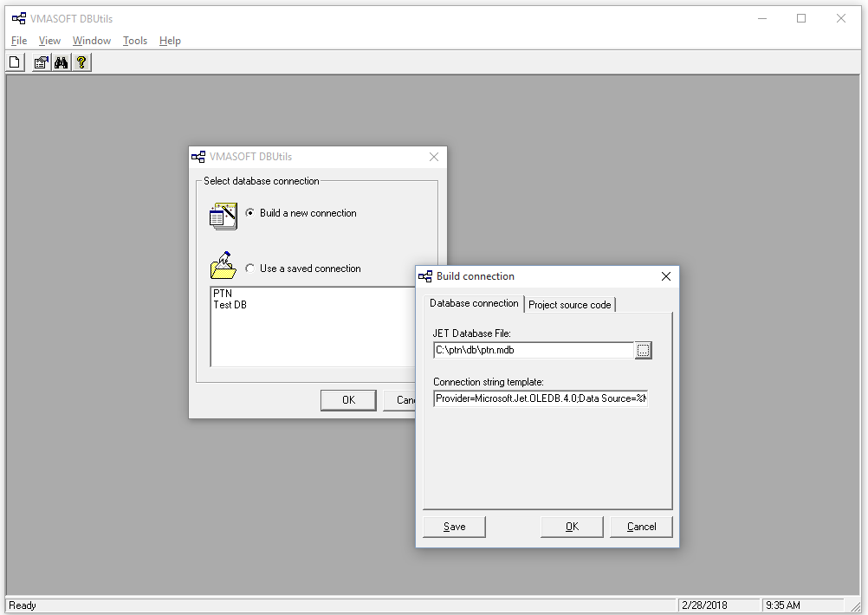Click the yellow question mark Help icon
The height and width of the screenshot is (615, 868).
[x=81, y=62]
